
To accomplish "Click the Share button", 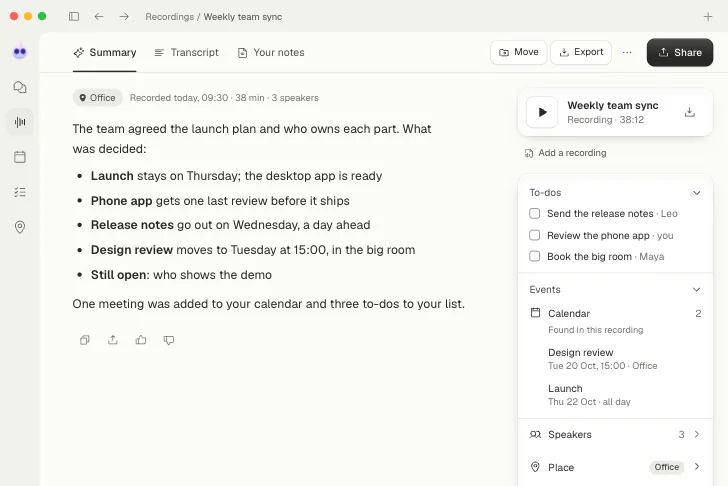I will (x=680, y=52).
